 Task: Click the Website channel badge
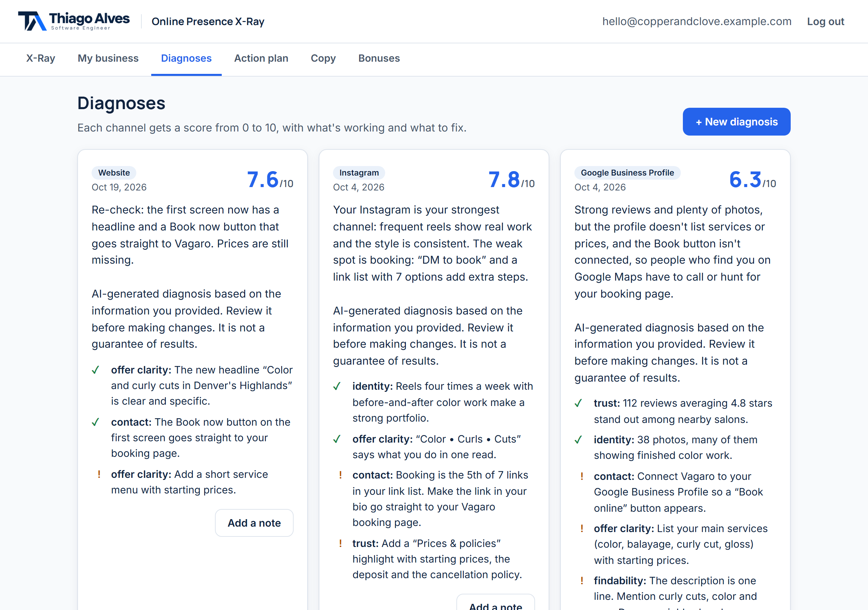point(114,173)
